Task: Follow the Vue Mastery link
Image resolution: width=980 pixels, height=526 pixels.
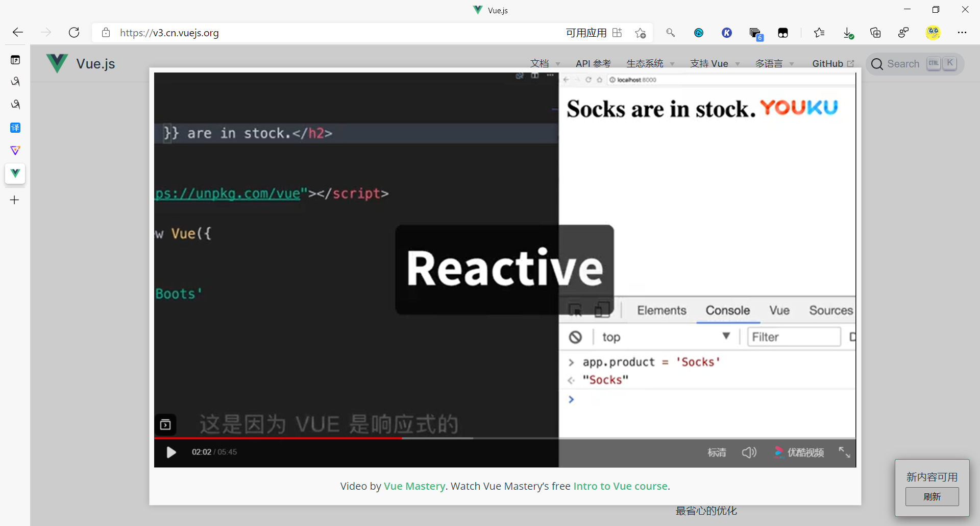Action: click(x=414, y=486)
